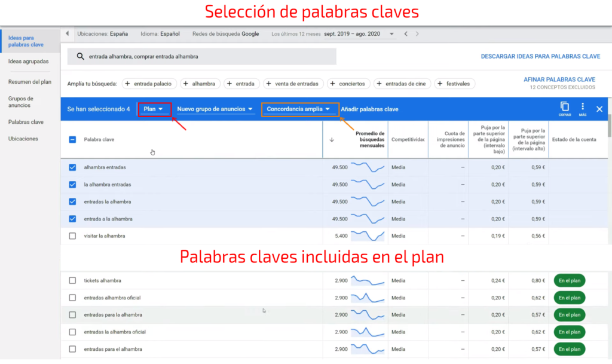Viewport: 612px width, 364px height.
Task: Open the Plan dropdown
Action: 154,109
